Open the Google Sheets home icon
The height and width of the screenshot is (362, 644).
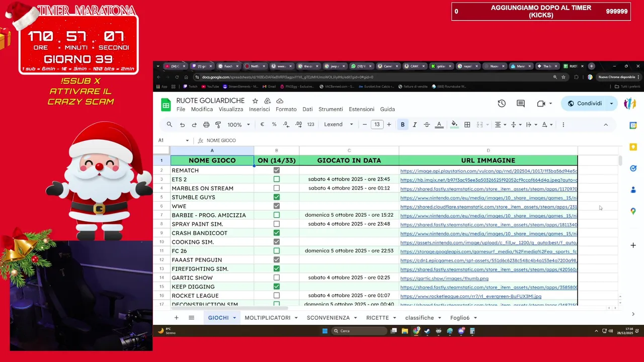[166, 105]
